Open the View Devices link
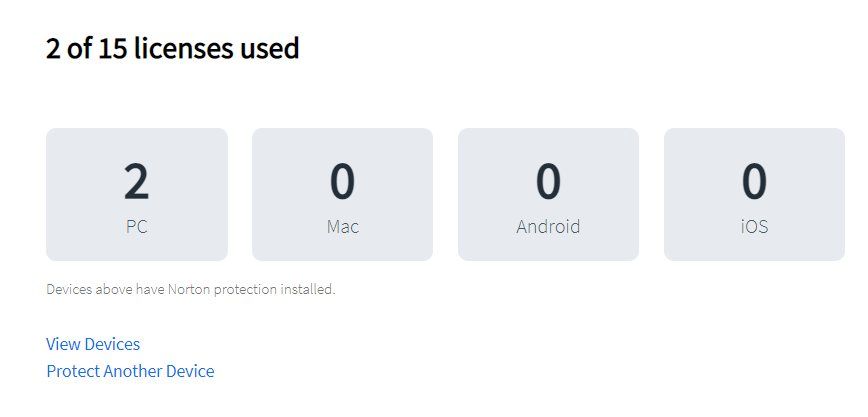The height and width of the screenshot is (417, 868). 93,344
